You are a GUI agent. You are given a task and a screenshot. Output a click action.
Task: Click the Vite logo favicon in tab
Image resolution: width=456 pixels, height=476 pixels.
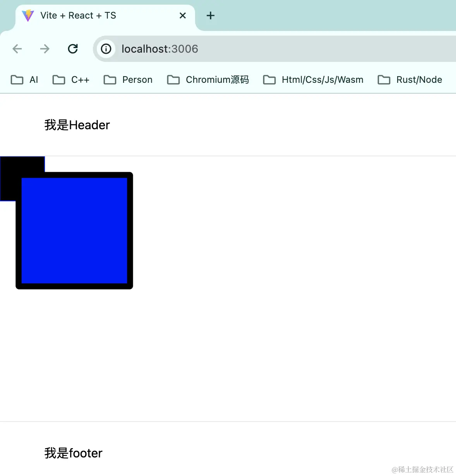pyautogui.click(x=28, y=15)
